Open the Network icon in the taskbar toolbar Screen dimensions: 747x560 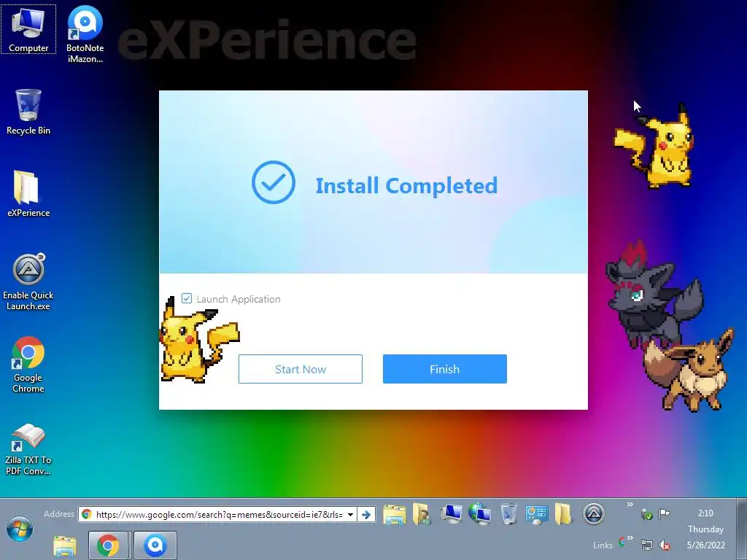pos(480,514)
